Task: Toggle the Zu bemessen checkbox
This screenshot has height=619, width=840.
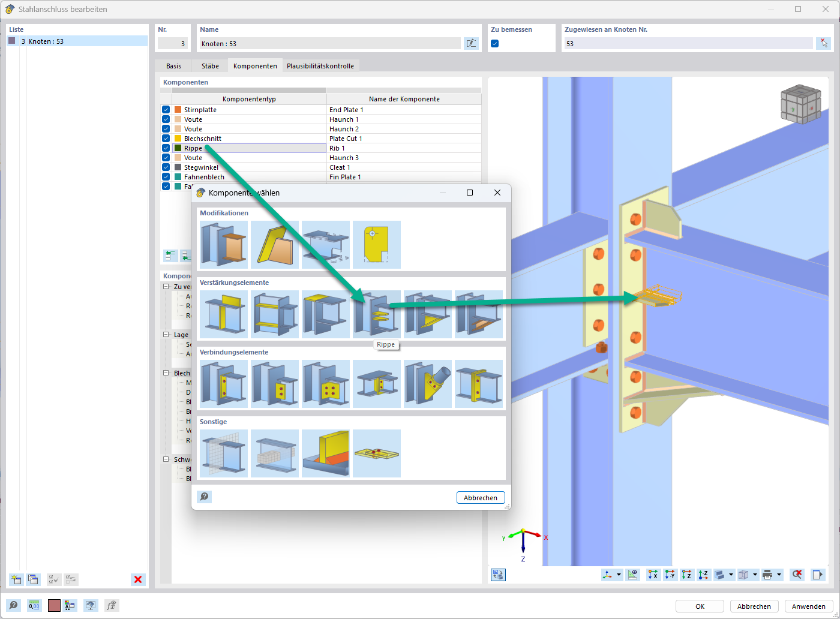Action: tap(495, 44)
